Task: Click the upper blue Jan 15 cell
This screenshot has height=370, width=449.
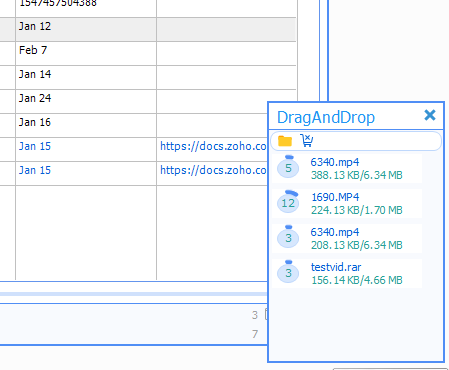Action: [x=86, y=150]
